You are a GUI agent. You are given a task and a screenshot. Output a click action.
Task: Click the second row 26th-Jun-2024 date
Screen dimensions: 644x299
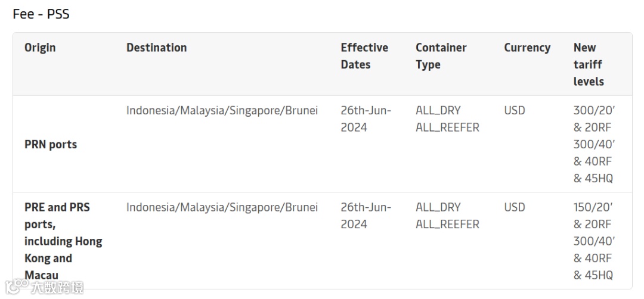365,216
